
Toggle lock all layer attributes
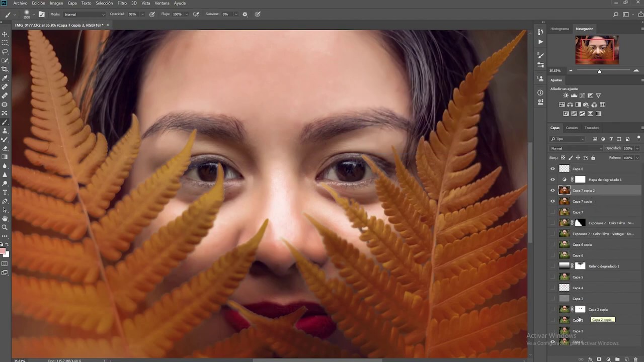point(593,158)
